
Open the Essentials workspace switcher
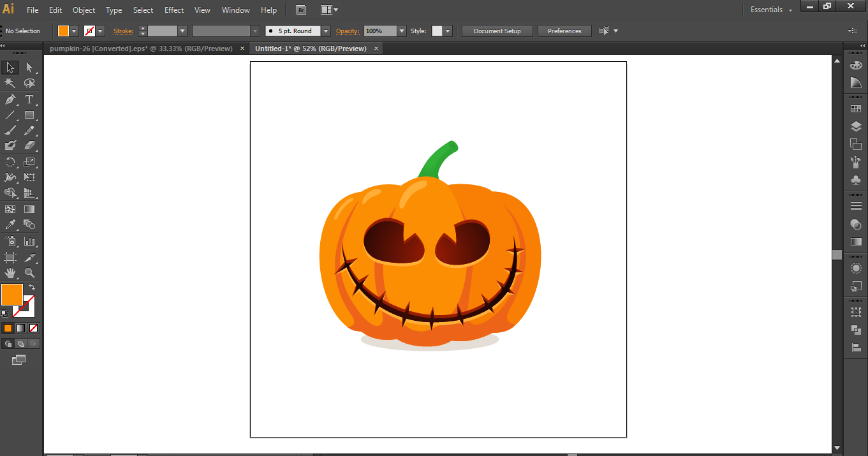tap(771, 10)
